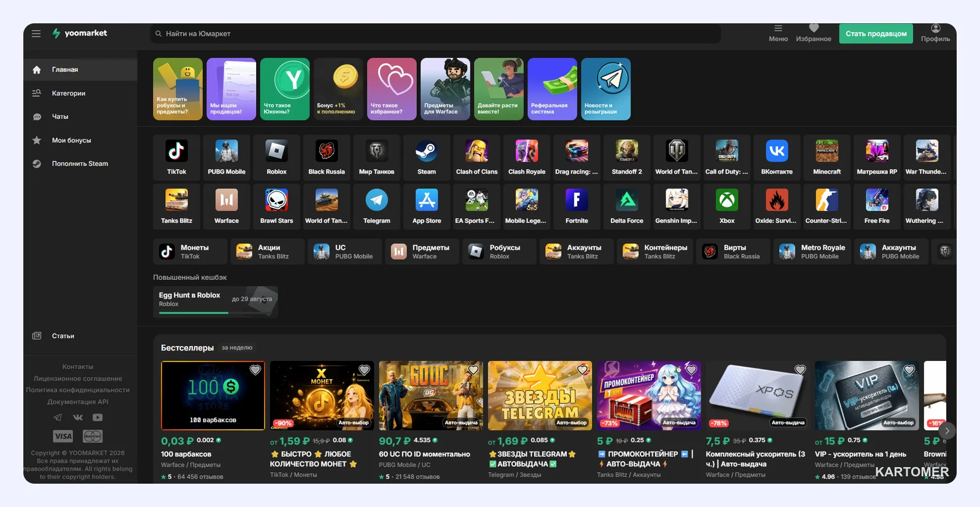This screenshot has height=507, width=980.
Task: Open the Egg Hunt в Roblox cashback progress card
Action: [x=216, y=301]
